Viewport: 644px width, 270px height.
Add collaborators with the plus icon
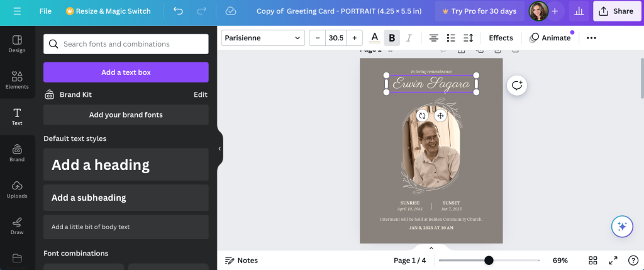click(x=555, y=11)
